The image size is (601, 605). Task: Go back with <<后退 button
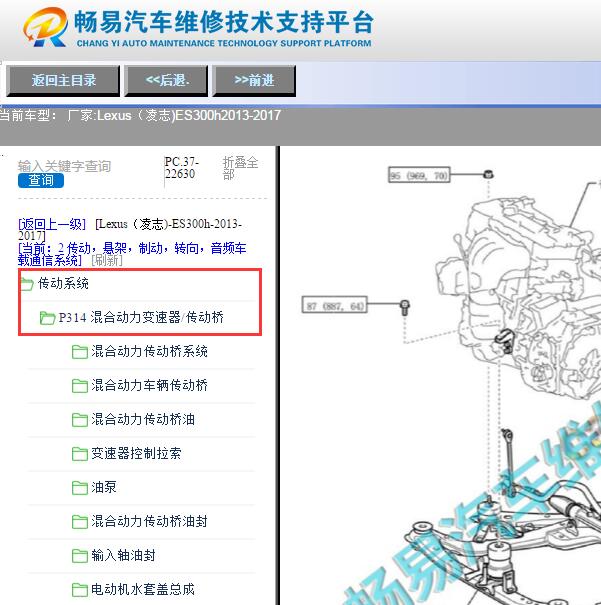point(166,81)
